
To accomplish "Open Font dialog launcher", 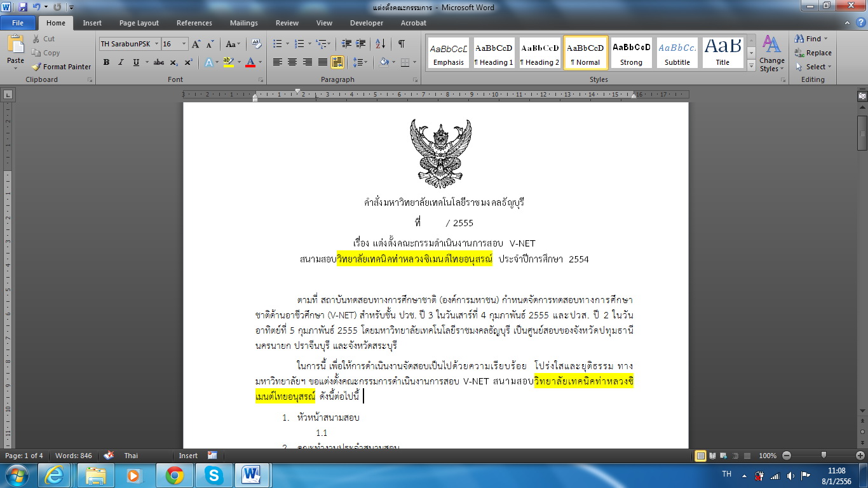I will point(261,80).
